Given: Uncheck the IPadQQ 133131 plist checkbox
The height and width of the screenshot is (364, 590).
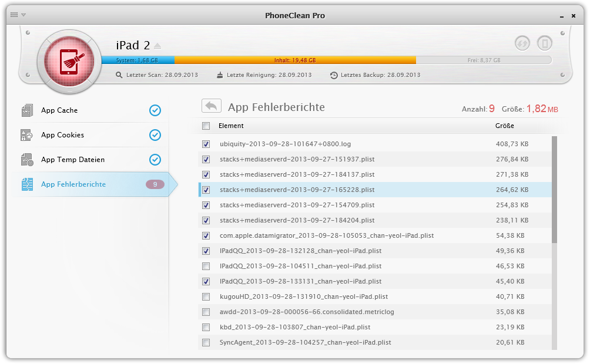Looking at the screenshot, I should 206,281.
